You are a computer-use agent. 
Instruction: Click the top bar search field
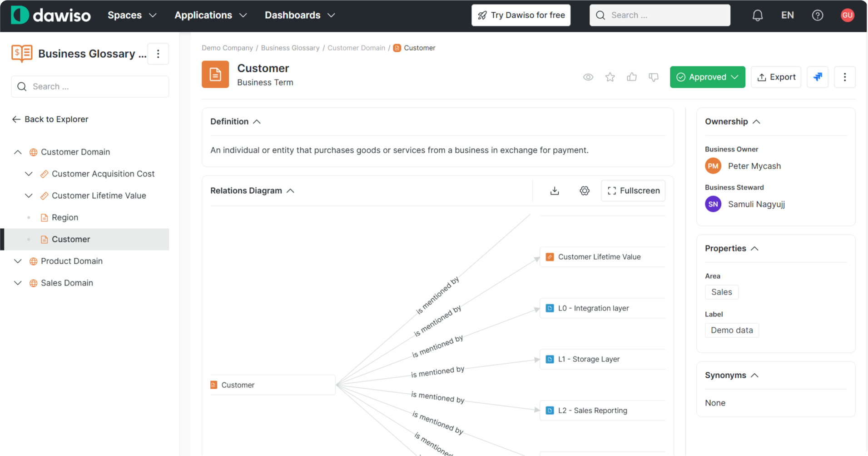pos(660,15)
